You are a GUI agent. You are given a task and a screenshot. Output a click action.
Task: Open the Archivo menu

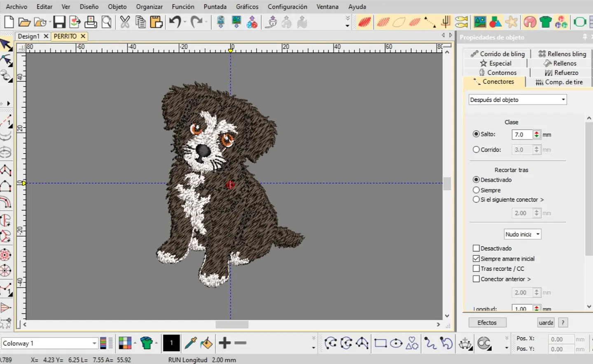(x=16, y=7)
